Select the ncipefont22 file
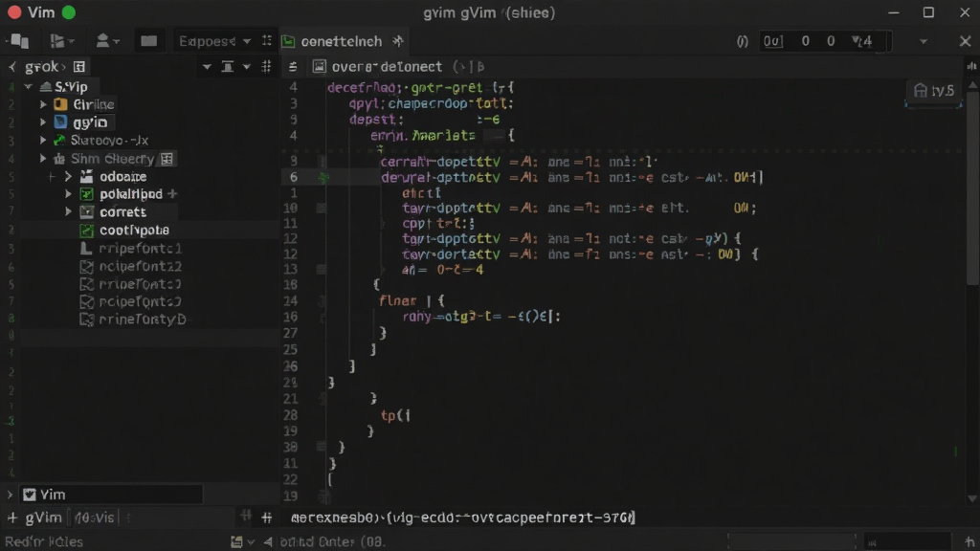Viewport: 980px width, 551px height. 141,266
